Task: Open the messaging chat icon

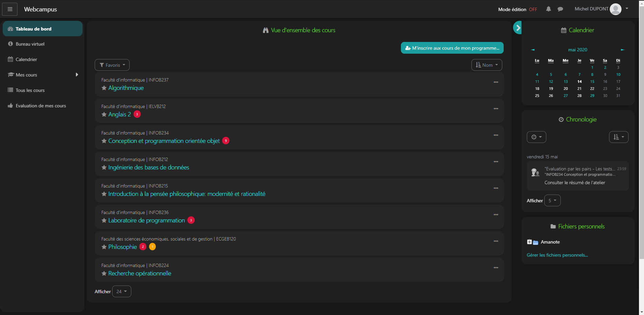Action: (x=560, y=9)
